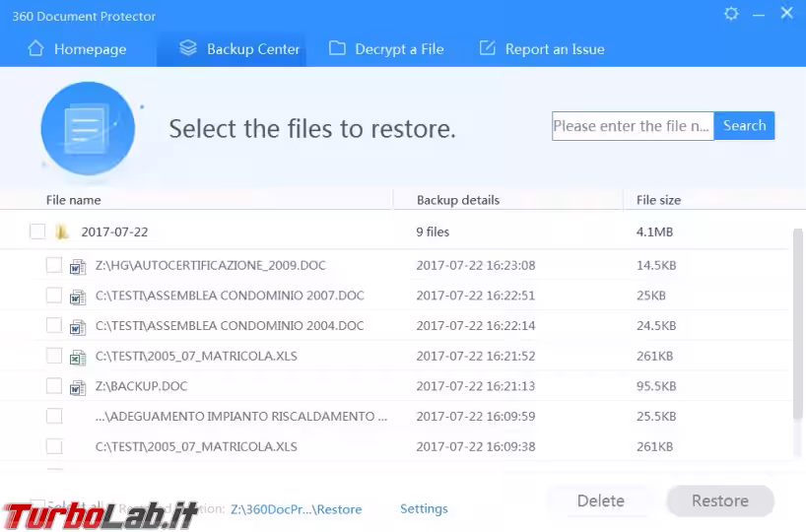Click the File size column header
This screenshot has width=806, height=532.
point(658,200)
